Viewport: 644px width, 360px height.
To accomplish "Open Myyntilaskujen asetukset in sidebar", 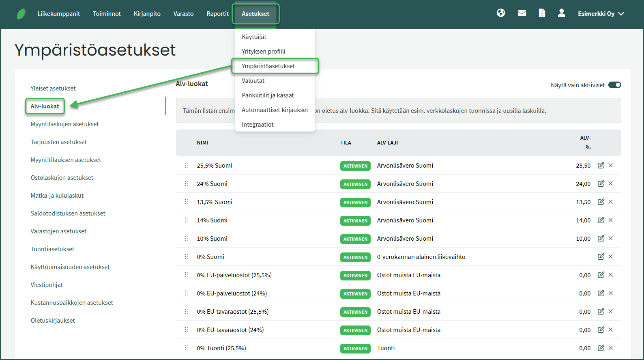I will [x=65, y=124].
